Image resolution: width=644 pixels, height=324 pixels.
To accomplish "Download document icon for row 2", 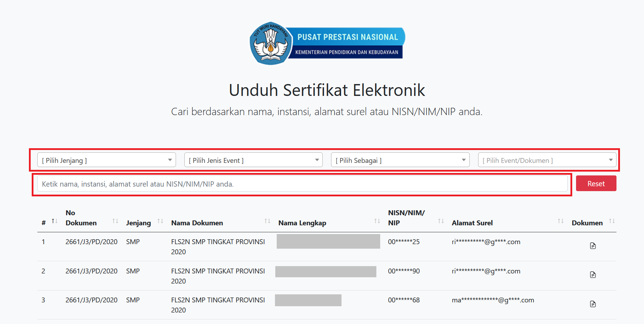I will 593,275.
